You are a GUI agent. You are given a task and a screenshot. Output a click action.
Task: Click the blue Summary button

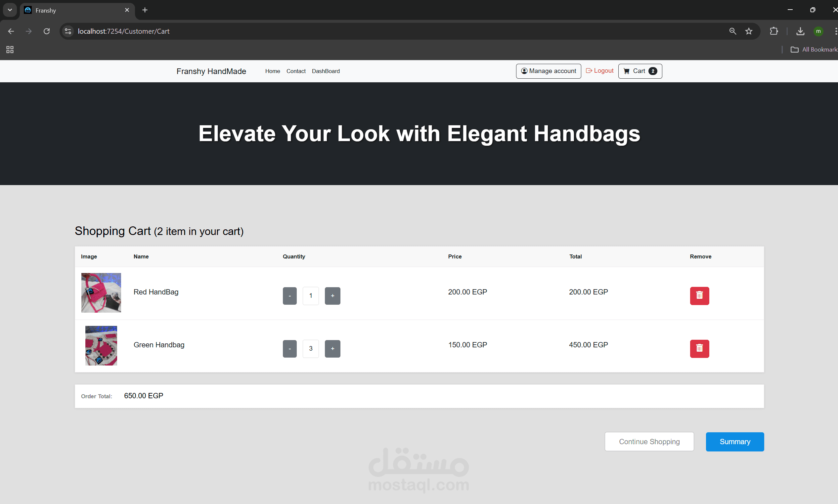[735, 442]
